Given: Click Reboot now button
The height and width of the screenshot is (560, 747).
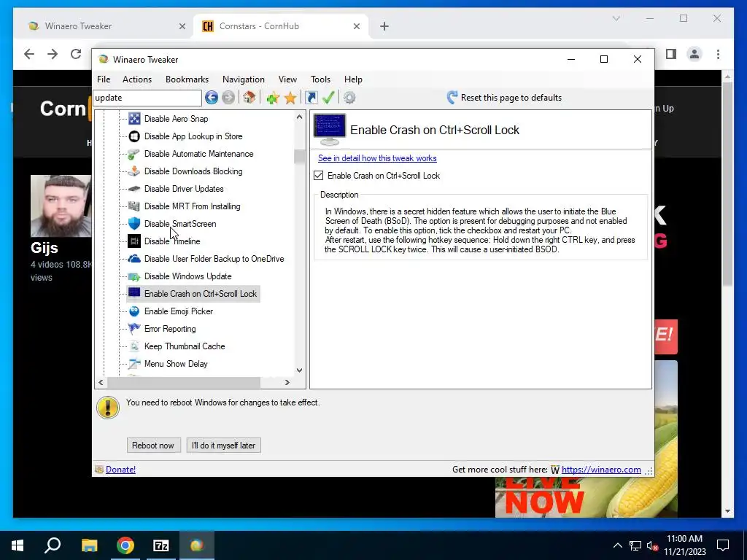Looking at the screenshot, I should 153,446.
